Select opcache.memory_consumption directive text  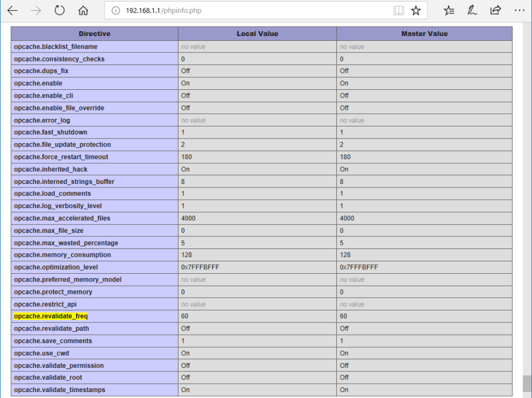63,255
